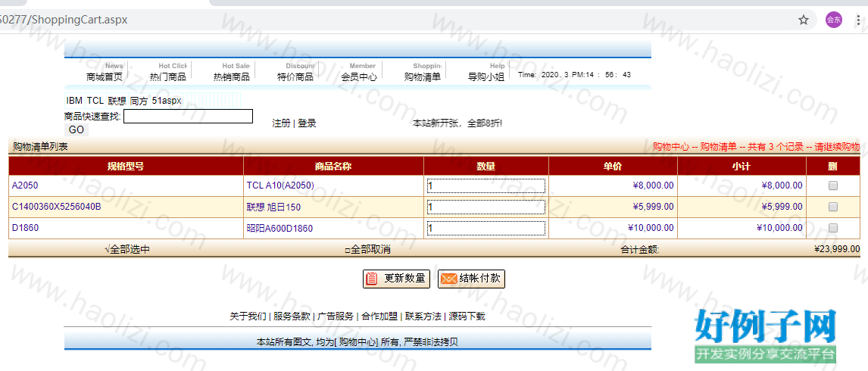Click model number D1860
The height and width of the screenshot is (371, 868).
(25, 228)
